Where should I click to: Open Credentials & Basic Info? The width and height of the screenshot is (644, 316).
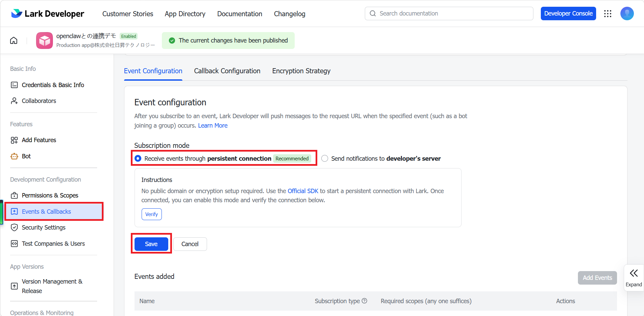click(53, 85)
